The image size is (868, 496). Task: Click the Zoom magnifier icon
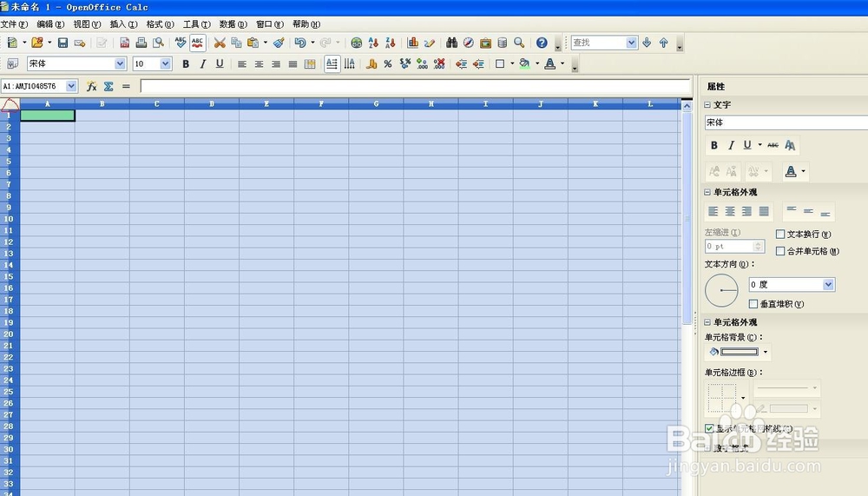[x=519, y=43]
